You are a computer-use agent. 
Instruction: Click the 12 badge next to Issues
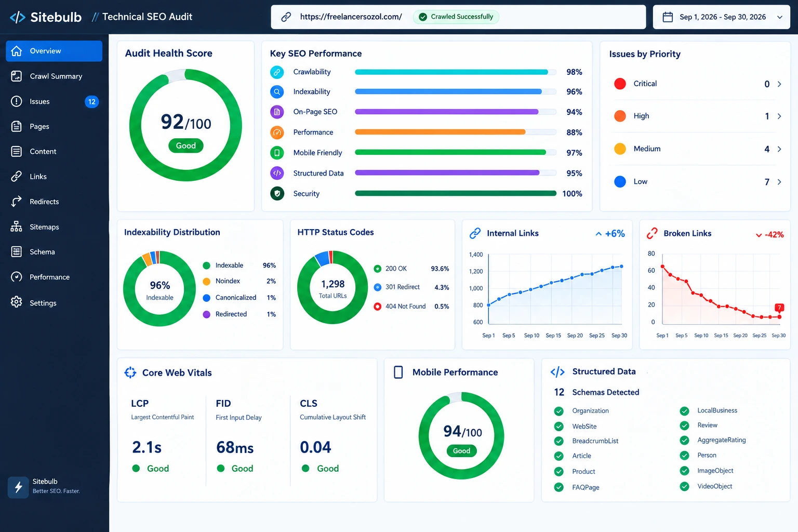[91, 102]
